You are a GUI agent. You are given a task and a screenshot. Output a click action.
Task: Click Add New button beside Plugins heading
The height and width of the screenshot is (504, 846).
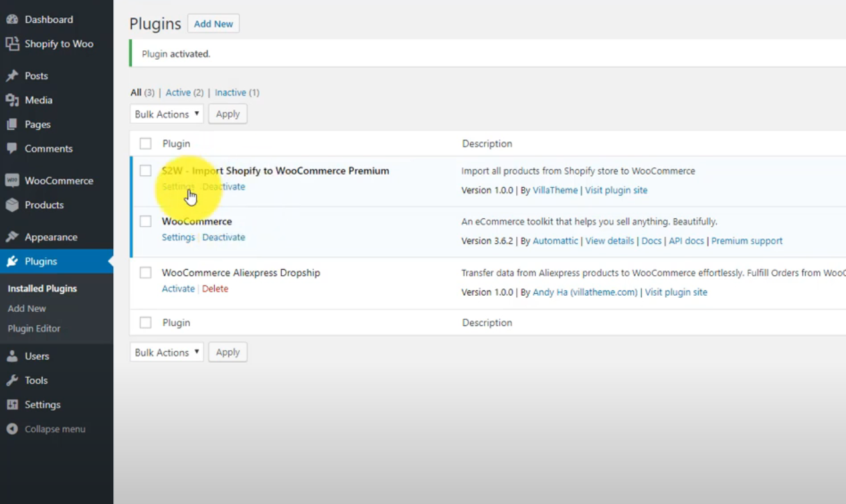click(214, 23)
